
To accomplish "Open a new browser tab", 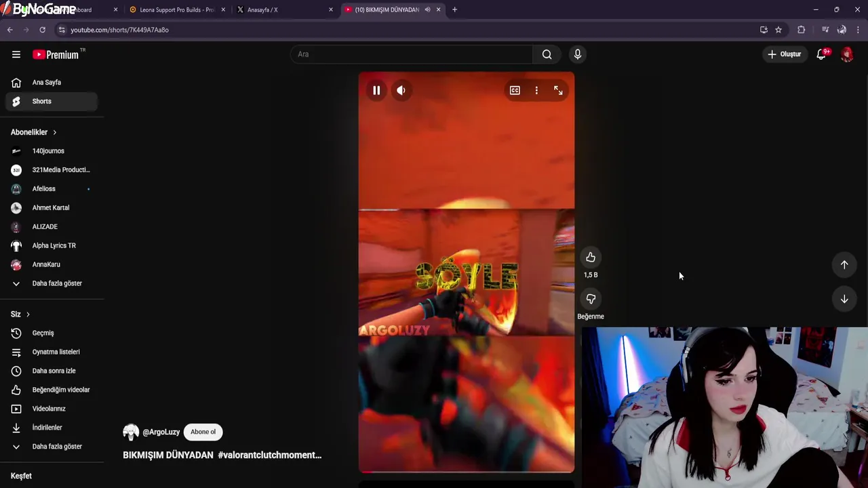I will (x=454, y=9).
